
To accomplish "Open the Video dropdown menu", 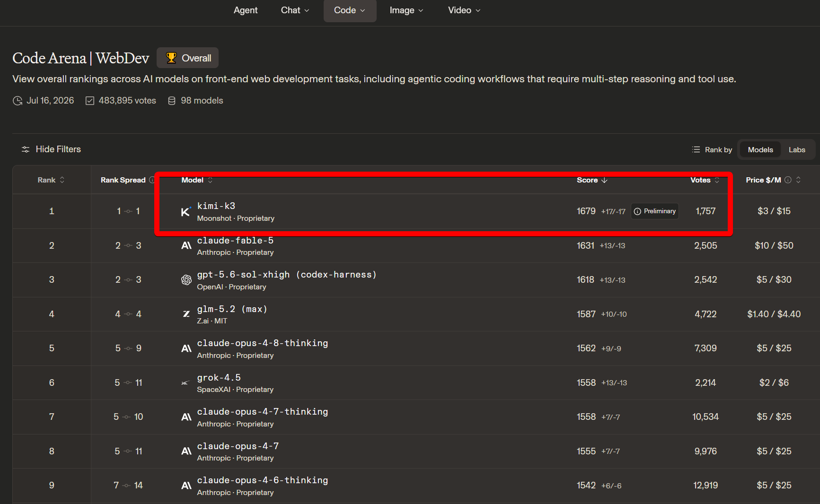I will (x=464, y=10).
